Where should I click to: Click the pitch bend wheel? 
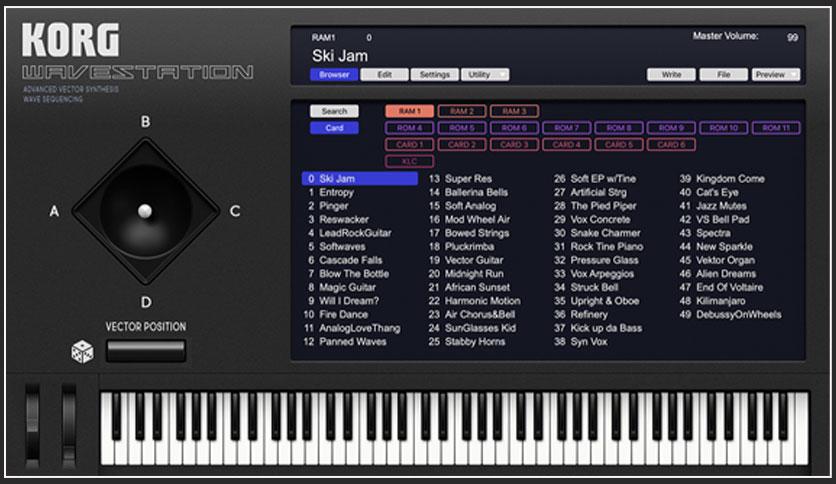[x=33, y=425]
